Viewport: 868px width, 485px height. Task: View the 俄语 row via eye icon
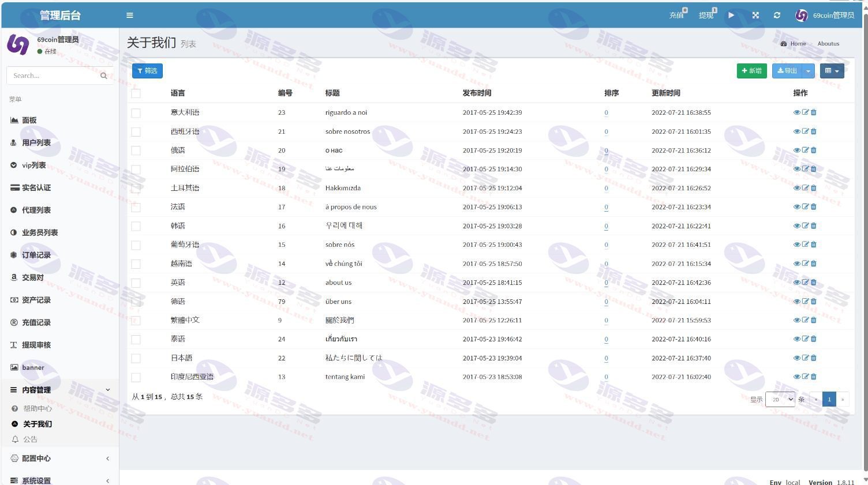(x=797, y=150)
